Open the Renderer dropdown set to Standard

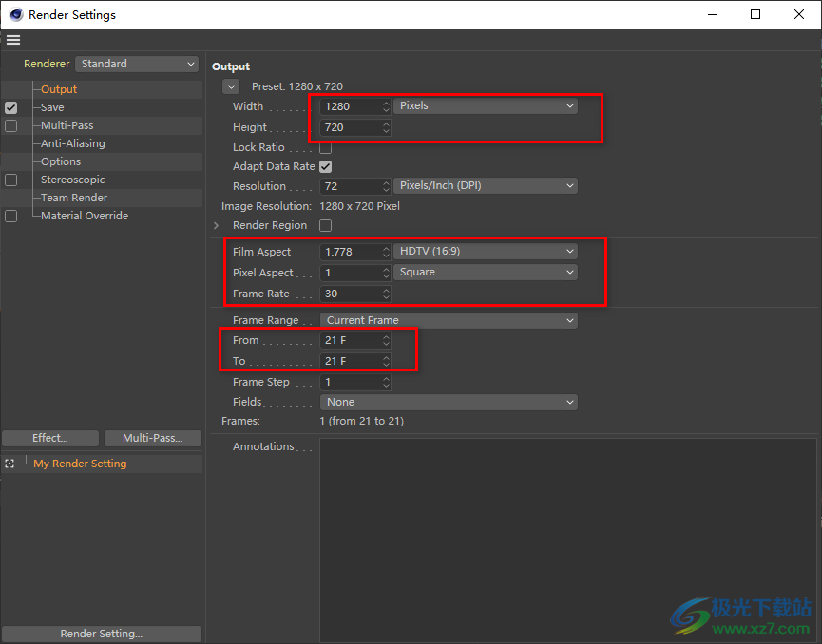point(137,64)
